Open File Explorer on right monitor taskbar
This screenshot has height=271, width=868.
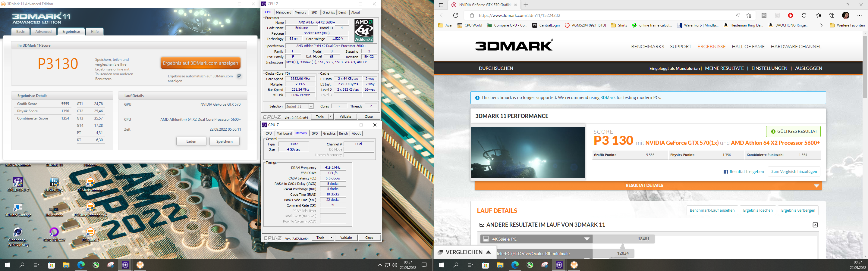click(500, 265)
